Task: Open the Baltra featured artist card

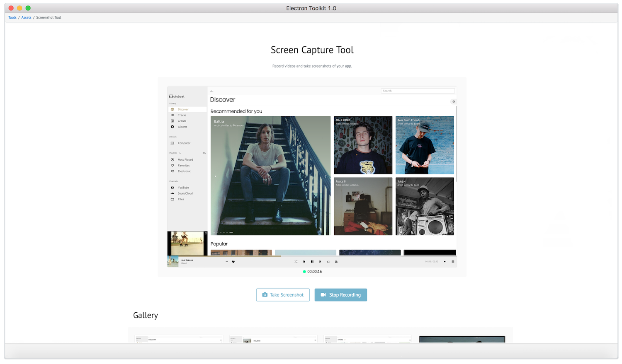Action: pos(271,176)
